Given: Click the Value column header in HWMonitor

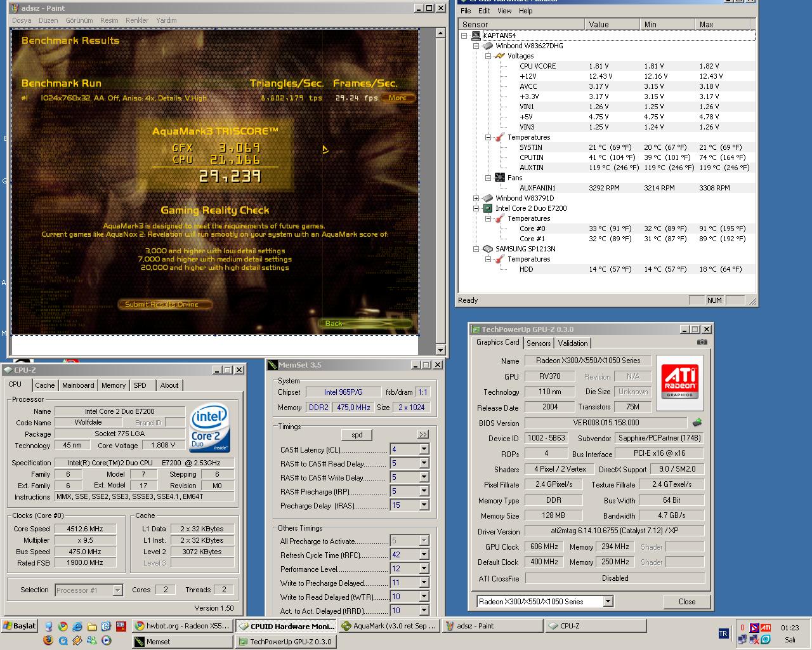Looking at the screenshot, I should click(612, 24).
